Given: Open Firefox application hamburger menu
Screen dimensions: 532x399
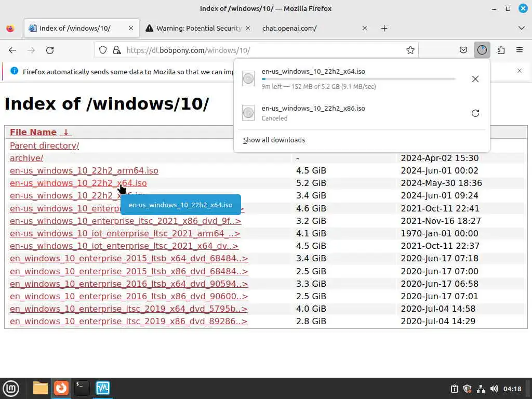Looking at the screenshot, I should click(520, 50).
